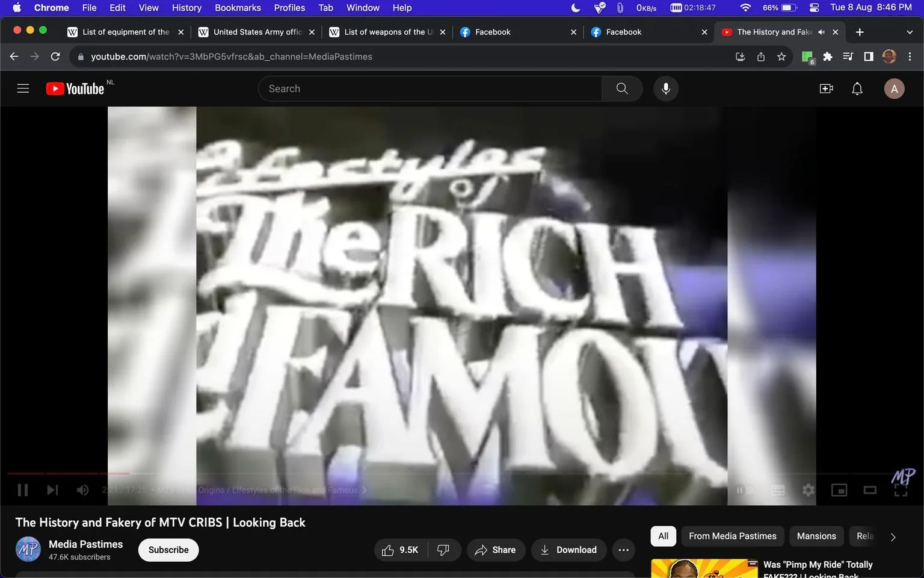The width and height of the screenshot is (924, 578).
Task: Click the search magnifier button
Action: 622,89
